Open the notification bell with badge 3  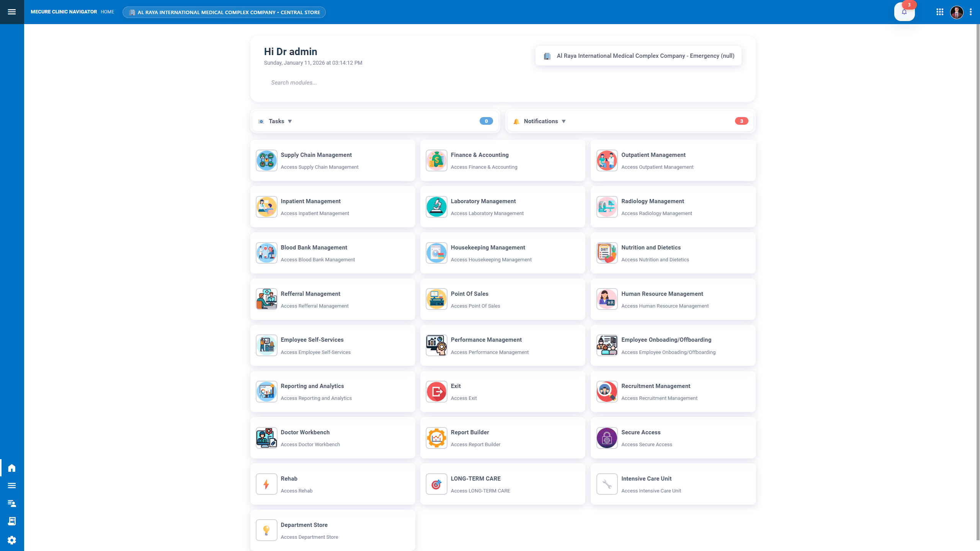pos(905,12)
